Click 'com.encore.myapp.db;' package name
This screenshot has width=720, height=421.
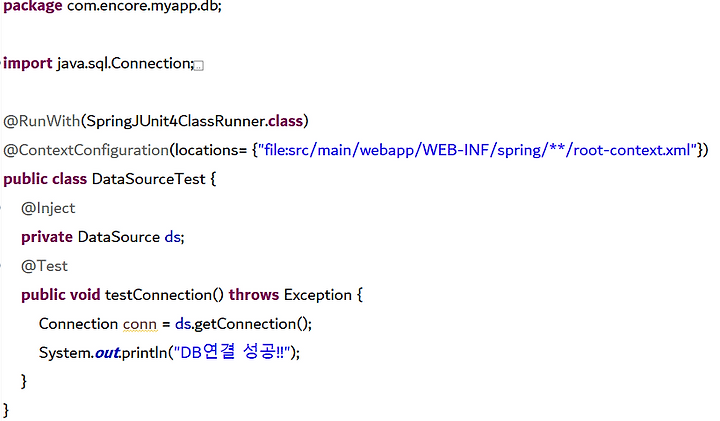tap(145, 6)
